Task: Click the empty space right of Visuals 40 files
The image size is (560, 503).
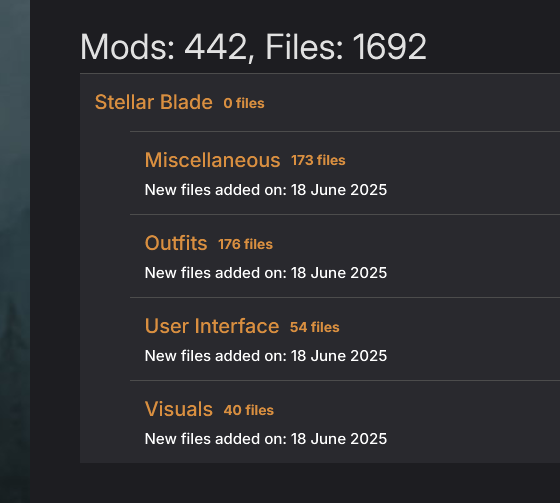Action: click(417, 410)
